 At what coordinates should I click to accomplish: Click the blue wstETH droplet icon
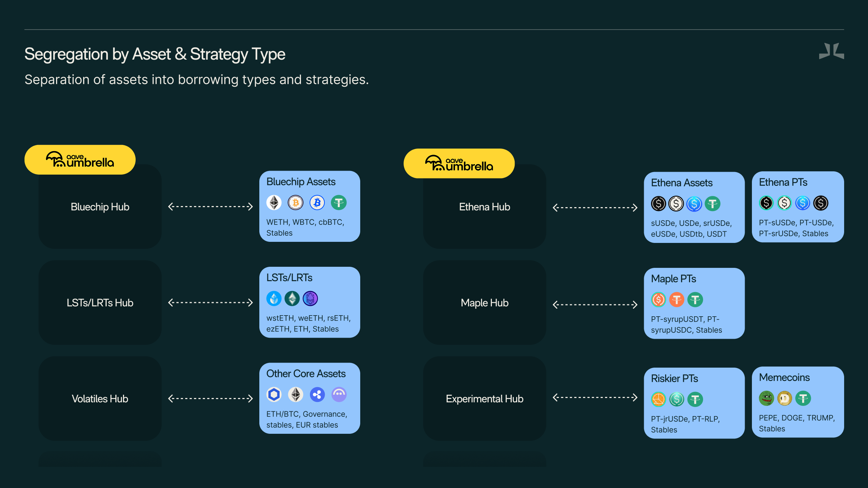[x=274, y=299]
